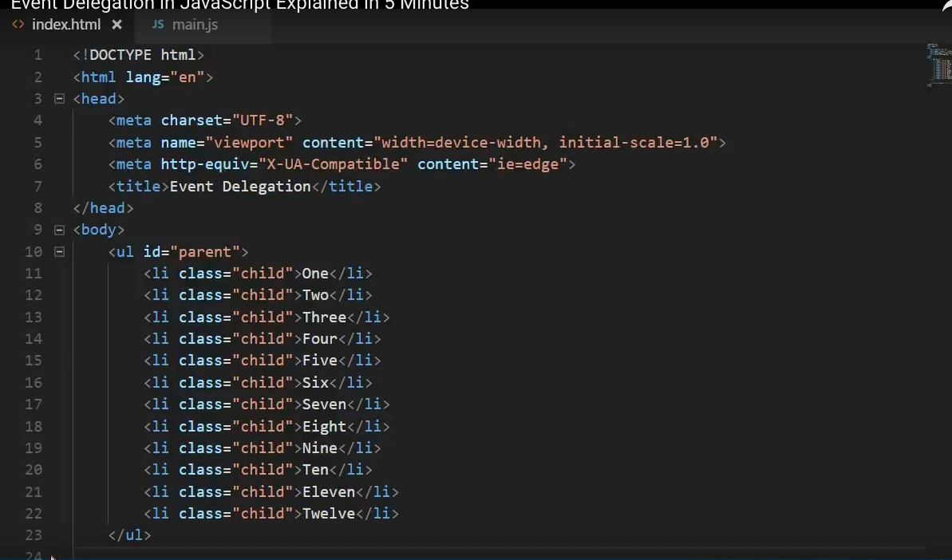
Task: Collapse the body element fold marker
Action: [x=60, y=230]
